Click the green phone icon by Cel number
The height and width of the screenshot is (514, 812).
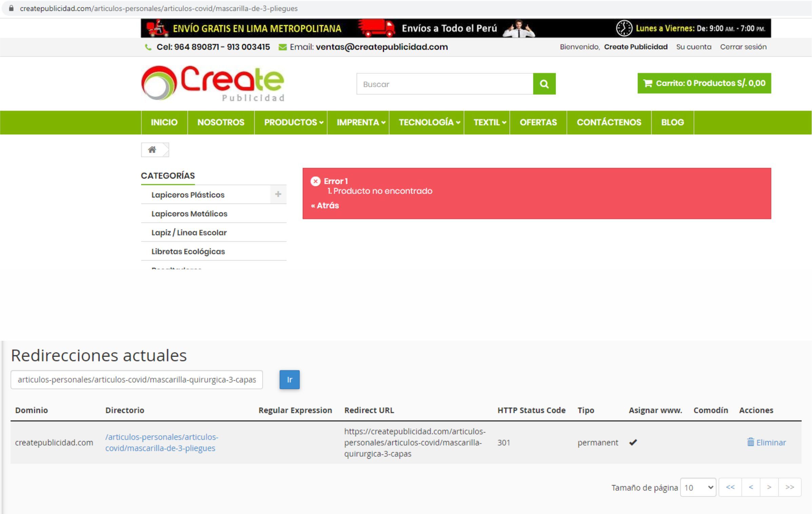[x=148, y=47]
